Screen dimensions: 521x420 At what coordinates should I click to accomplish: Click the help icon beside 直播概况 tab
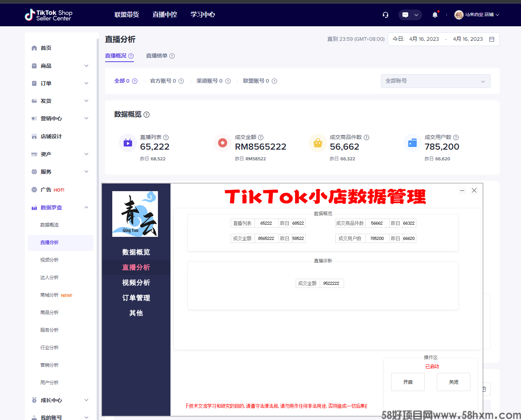pyautogui.click(x=131, y=56)
